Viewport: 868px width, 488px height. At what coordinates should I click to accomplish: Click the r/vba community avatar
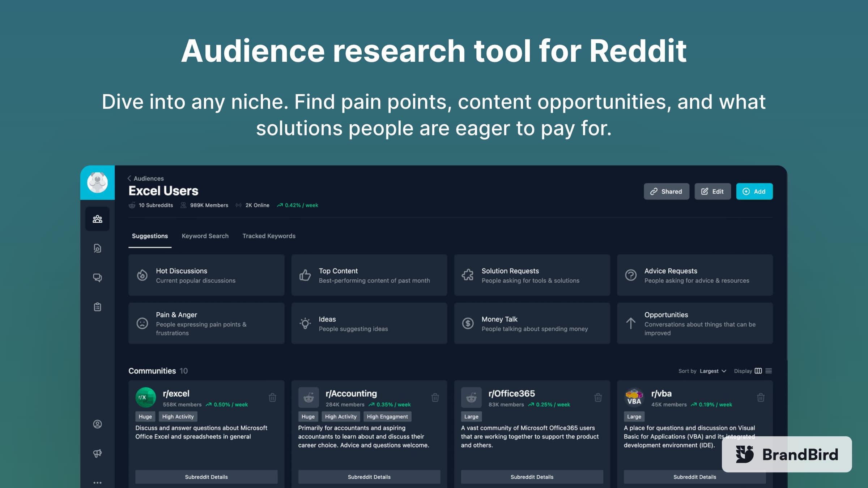(x=634, y=397)
